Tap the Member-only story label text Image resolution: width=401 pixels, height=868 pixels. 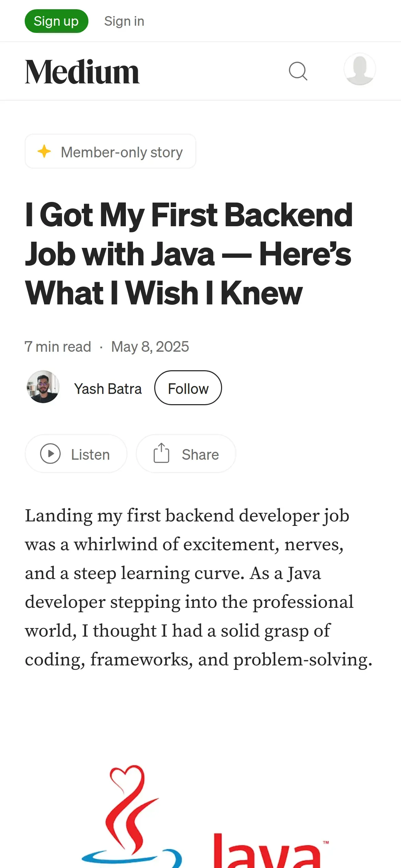pos(122,152)
